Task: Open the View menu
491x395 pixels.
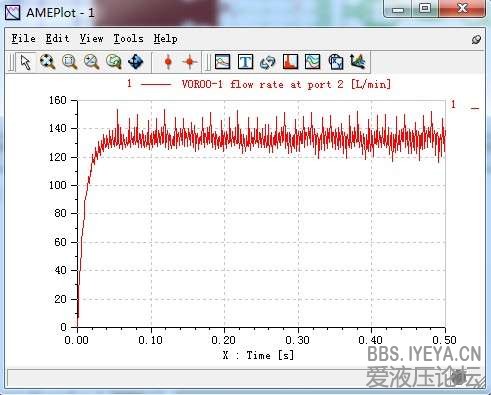Action: click(x=91, y=39)
